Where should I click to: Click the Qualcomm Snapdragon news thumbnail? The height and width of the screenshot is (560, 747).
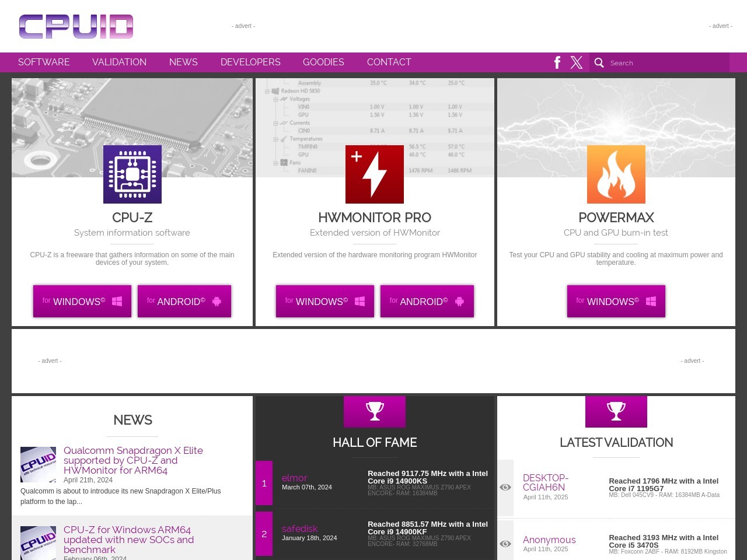click(x=38, y=464)
